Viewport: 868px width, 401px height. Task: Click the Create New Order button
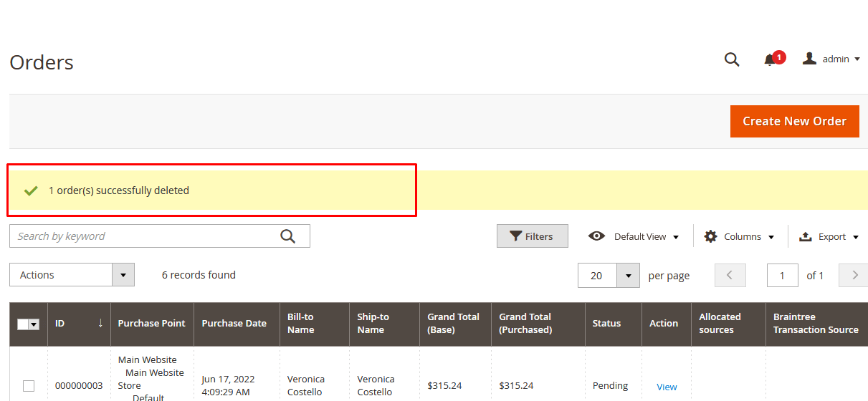pyautogui.click(x=794, y=122)
